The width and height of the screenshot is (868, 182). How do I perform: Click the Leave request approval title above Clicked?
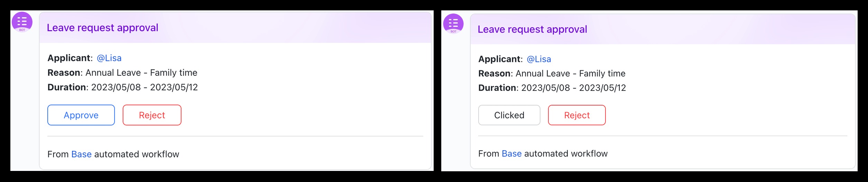[532, 29]
